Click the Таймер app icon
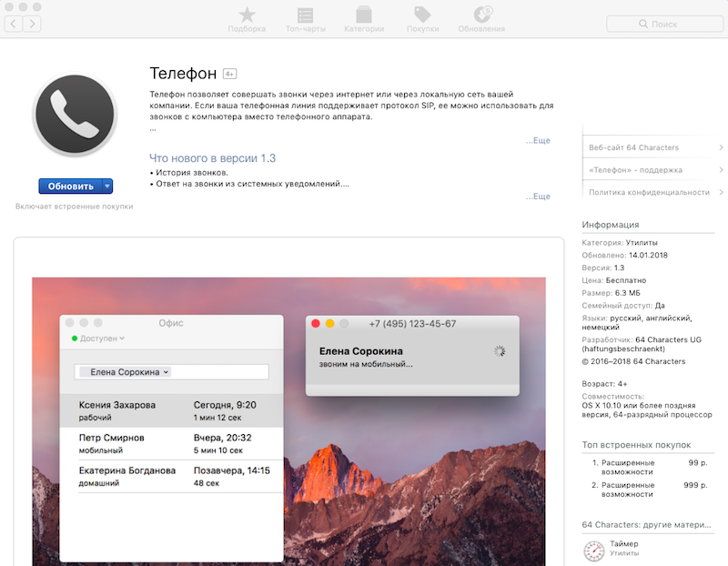The image size is (728, 566). click(x=593, y=550)
